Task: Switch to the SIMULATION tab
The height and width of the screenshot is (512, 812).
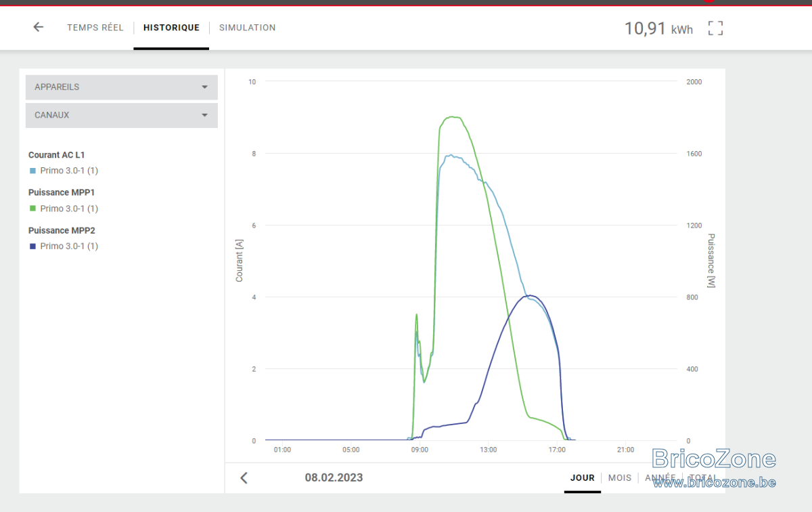Action: pos(247,28)
